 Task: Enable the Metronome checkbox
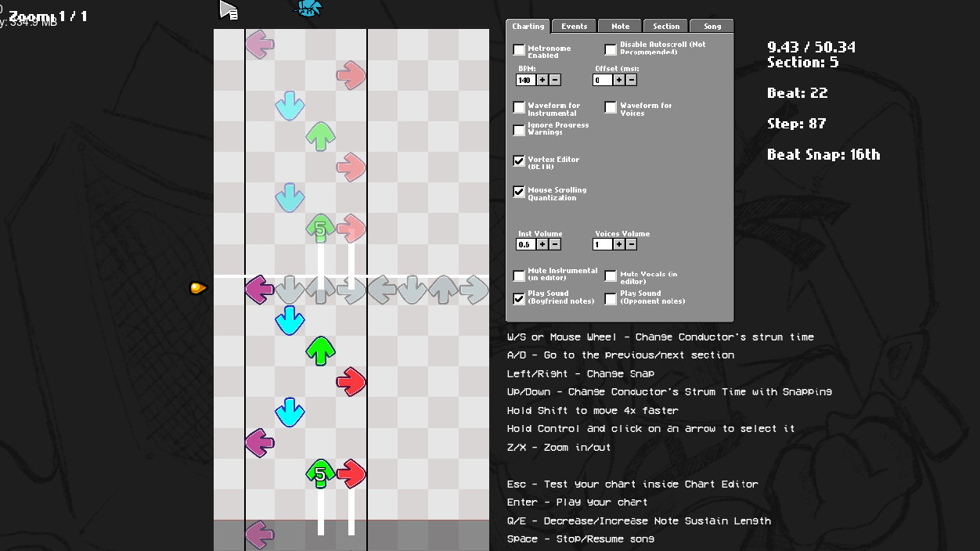[519, 50]
